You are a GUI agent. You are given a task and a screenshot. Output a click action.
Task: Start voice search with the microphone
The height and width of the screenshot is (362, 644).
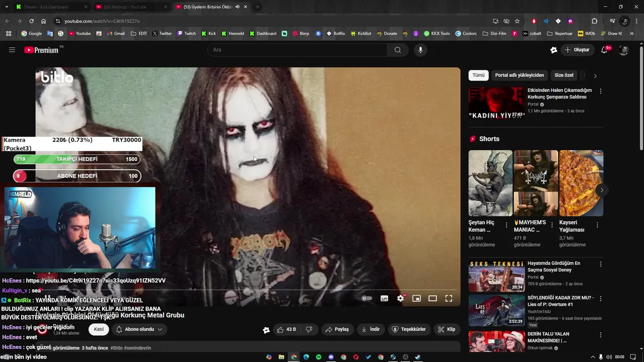[x=421, y=50]
